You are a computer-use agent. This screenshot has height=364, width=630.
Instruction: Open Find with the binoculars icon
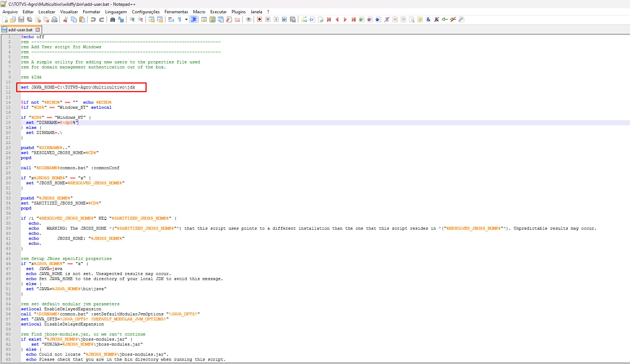(113, 19)
